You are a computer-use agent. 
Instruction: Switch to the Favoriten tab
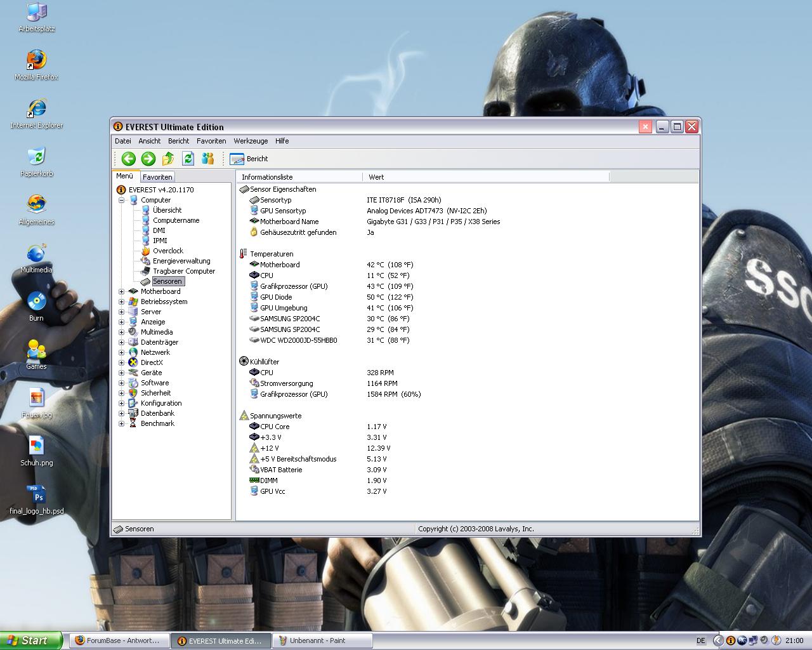tap(157, 177)
